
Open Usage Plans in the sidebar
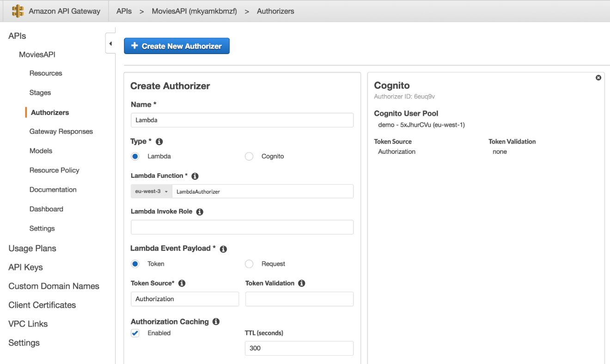(32, 249)
